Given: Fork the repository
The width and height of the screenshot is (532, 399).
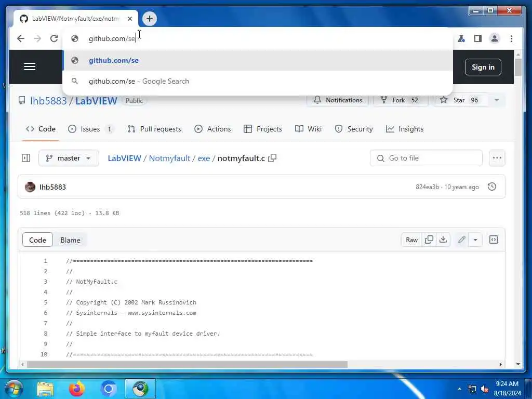Looking at the screenshot, I should pyautogui.click(x=400, y=100).
